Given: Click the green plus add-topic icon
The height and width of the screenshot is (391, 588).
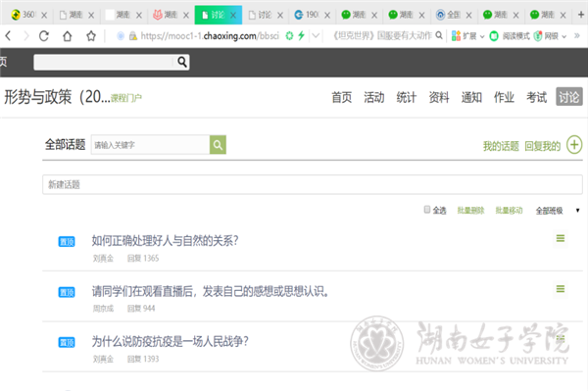Looking at the screenshot, I should 574,145.
